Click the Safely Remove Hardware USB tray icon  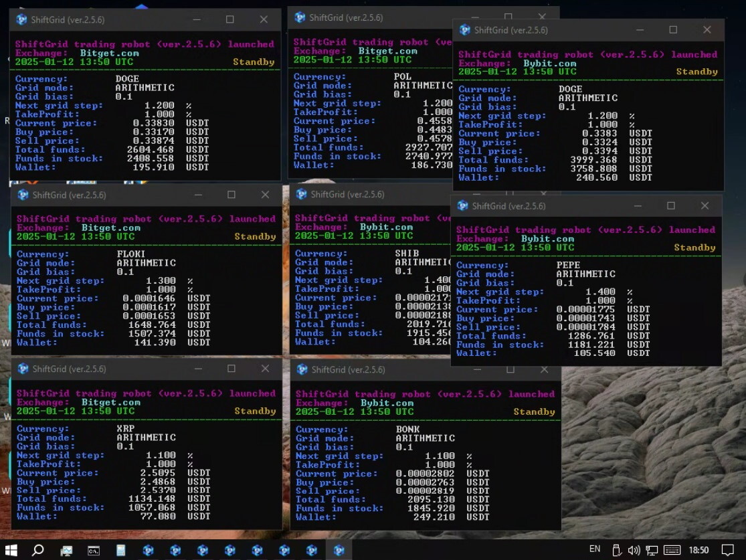(x=617, y=551)
